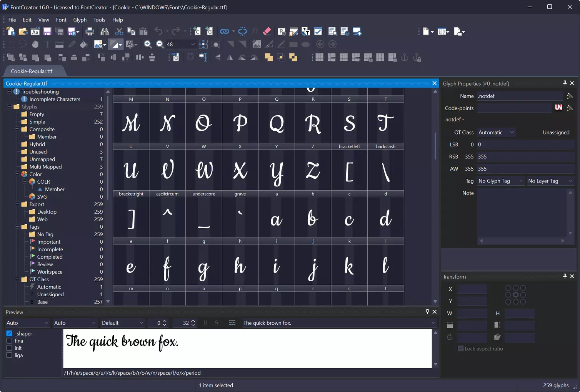Collapse the Tags tree node

coord(17,227)
